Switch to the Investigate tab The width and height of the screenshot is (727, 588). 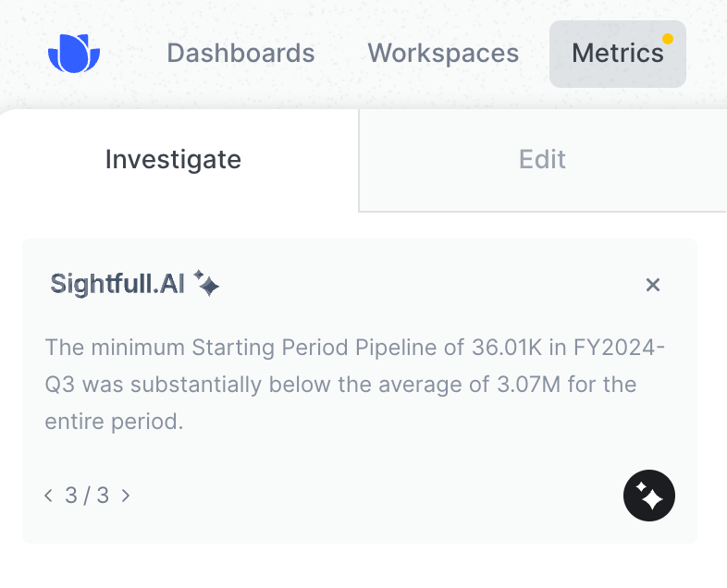click(x=173, y=160)
